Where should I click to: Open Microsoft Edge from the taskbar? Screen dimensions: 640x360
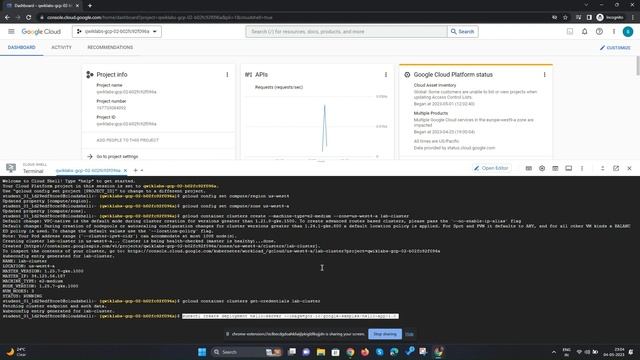[x=394, y=352]
